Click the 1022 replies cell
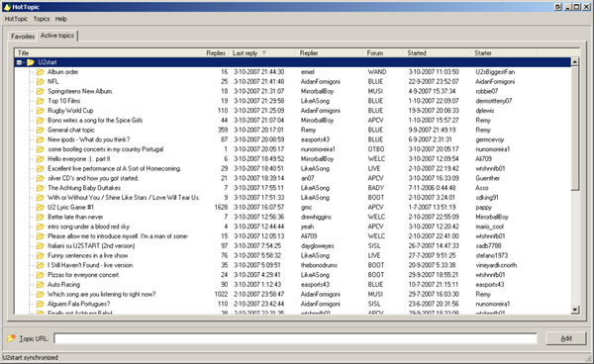Screen dimensions: 594x364 coord(221,295)
